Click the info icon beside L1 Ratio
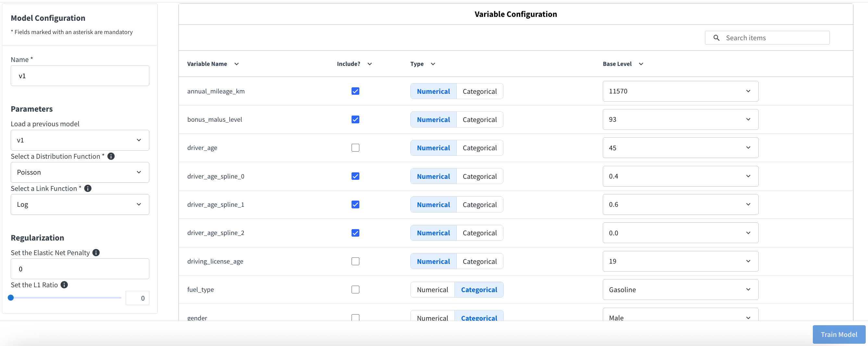868x346 pixels. [64, 285]
